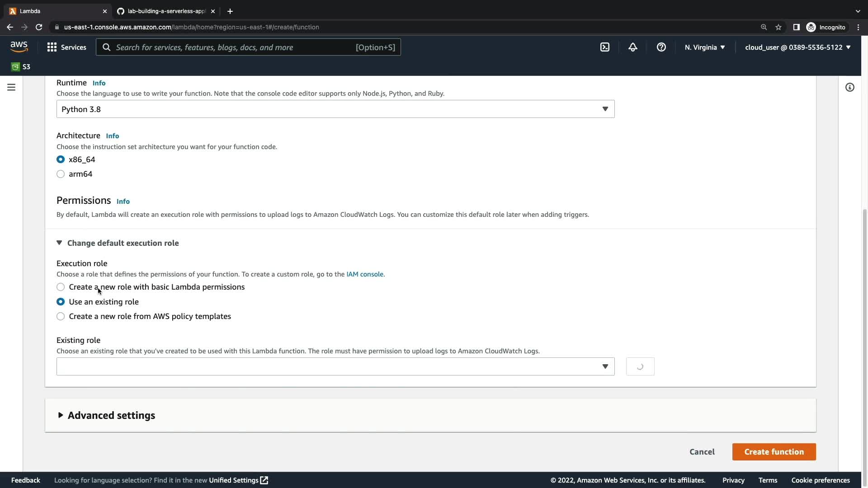This screenshot has width=868, height=488.
Task: Open the hamburger side navigation menu
Action: (11, 87)
